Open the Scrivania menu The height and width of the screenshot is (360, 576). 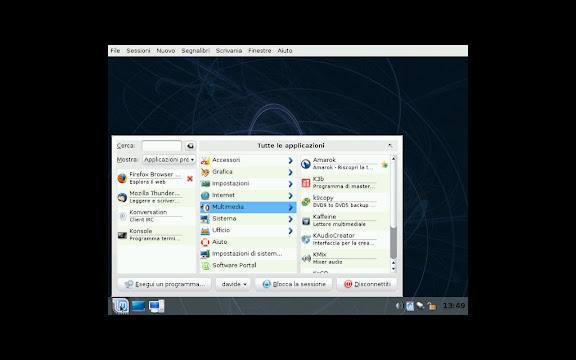[229, 51]
